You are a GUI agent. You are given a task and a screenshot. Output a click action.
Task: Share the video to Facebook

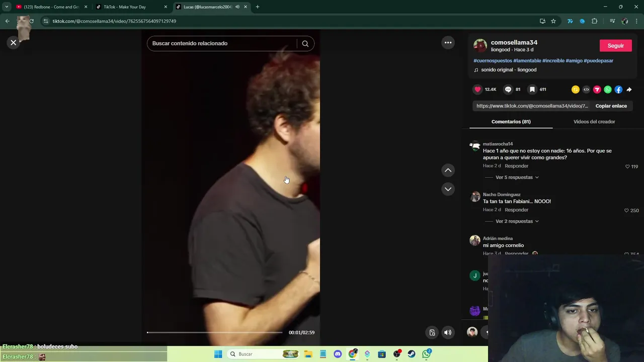[x=618, y=89]
